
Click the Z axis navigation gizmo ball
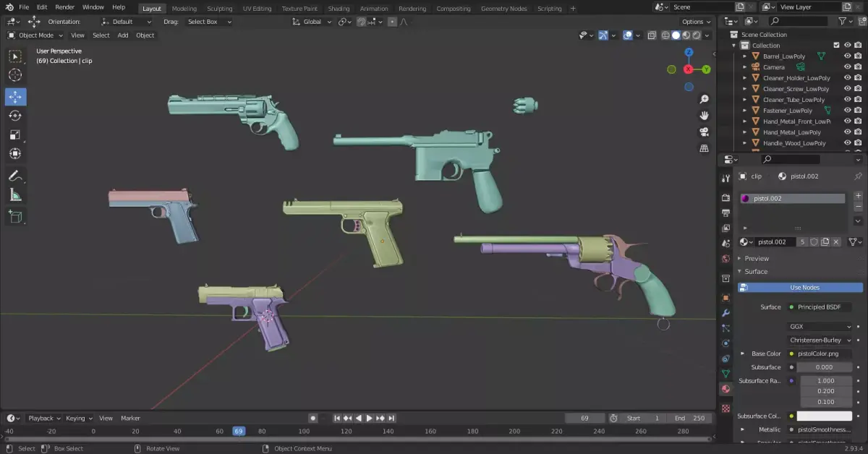click(x=689, y=52)
